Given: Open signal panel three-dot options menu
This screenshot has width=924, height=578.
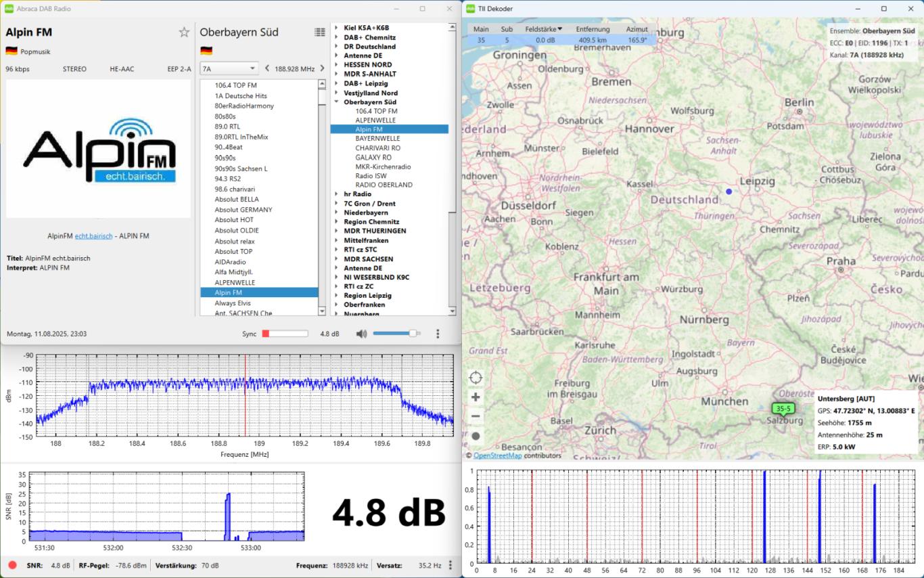Looking at the screenshot, I should pos(451,565).
